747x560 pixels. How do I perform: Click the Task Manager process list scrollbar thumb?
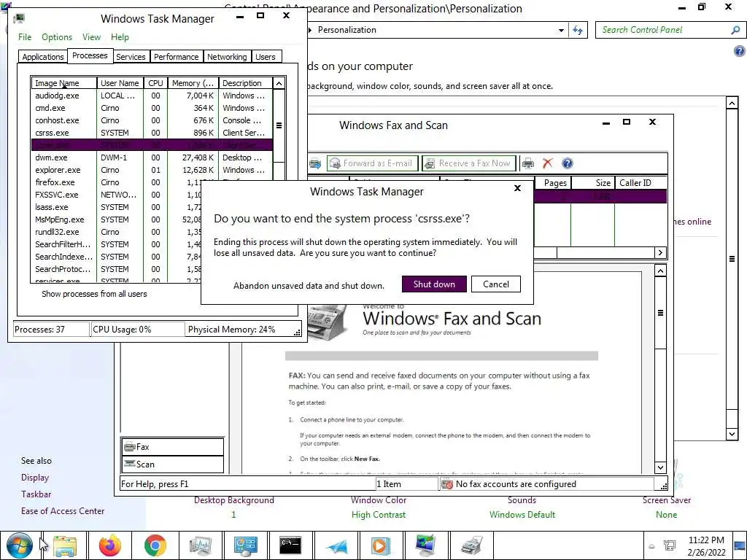coord(279,125)
